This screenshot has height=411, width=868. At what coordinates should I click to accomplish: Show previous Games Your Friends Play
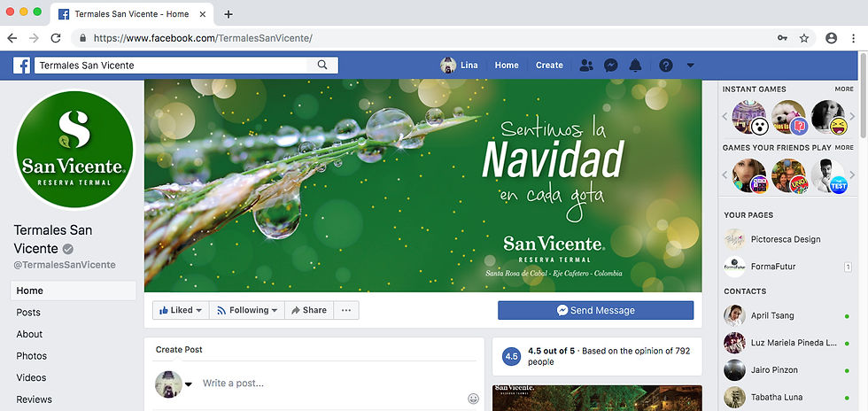pos(725,175)
